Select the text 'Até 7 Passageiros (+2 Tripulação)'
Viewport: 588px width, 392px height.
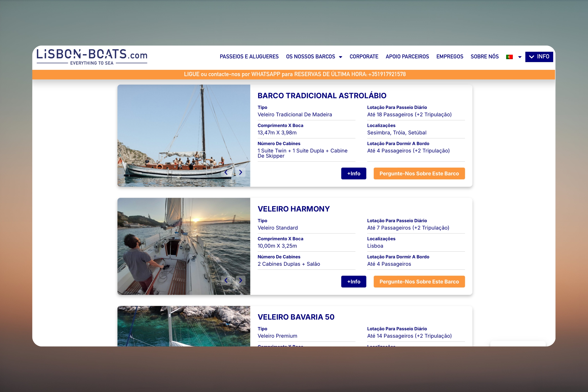(408, 228)
